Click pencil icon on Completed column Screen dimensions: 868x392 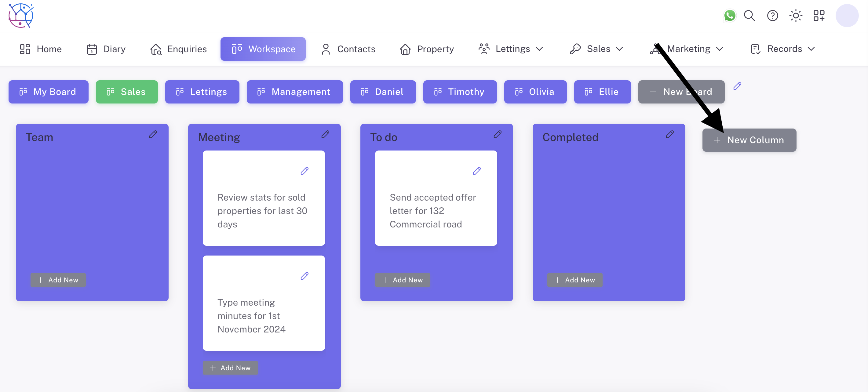(669, 134)
